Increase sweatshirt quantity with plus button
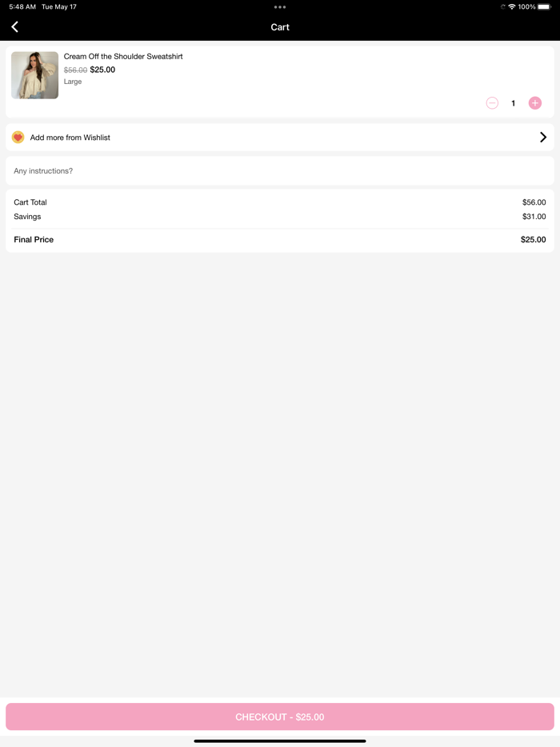This screenshot has height=747, width=560. point(535,103)
